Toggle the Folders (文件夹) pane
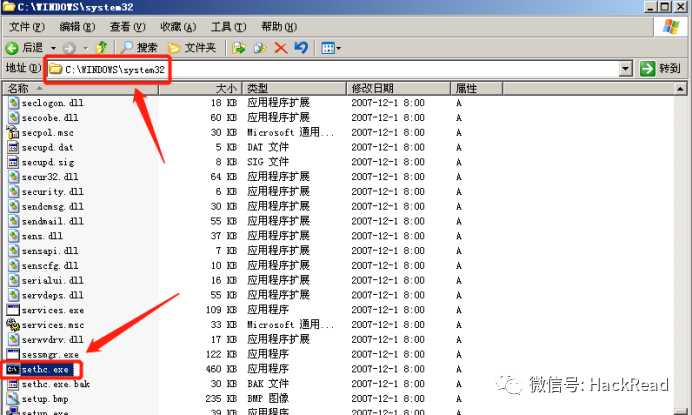The width and height of the screenshot is (692, 415). point(192,47)
